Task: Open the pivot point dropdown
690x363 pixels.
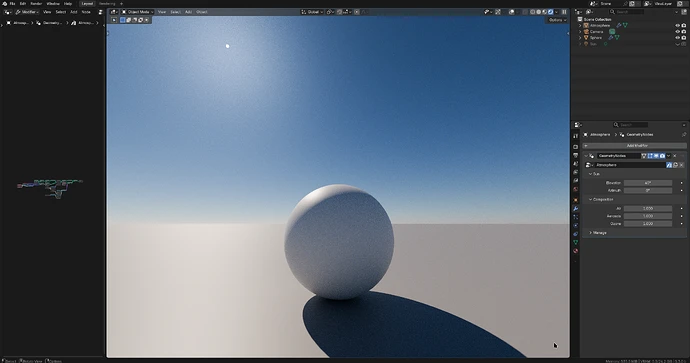Action: (330, 12)
